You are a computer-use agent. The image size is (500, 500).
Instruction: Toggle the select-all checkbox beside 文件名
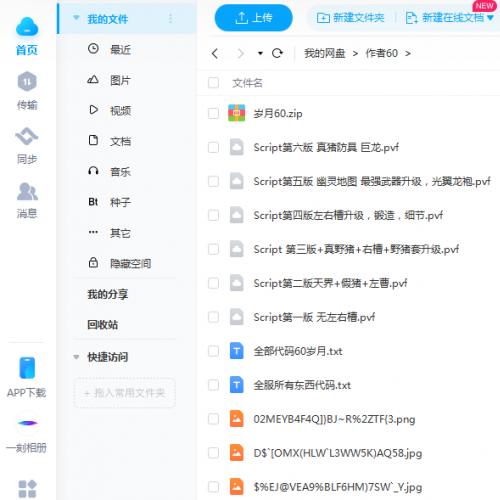213,83
